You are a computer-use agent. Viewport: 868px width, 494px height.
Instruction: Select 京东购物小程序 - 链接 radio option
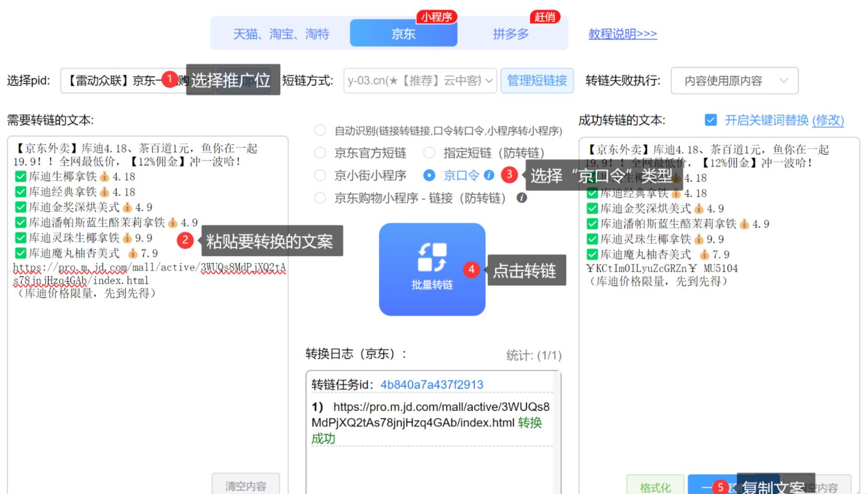320,198
